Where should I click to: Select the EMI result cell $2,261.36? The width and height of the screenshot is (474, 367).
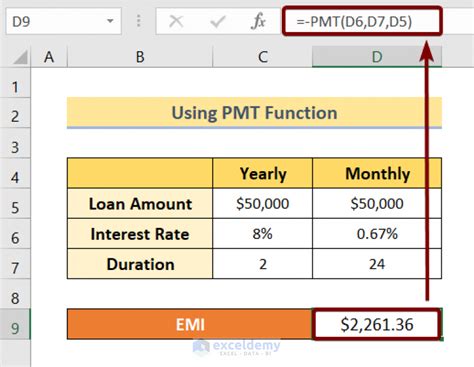pyautogui.click(x=377, y=324)
